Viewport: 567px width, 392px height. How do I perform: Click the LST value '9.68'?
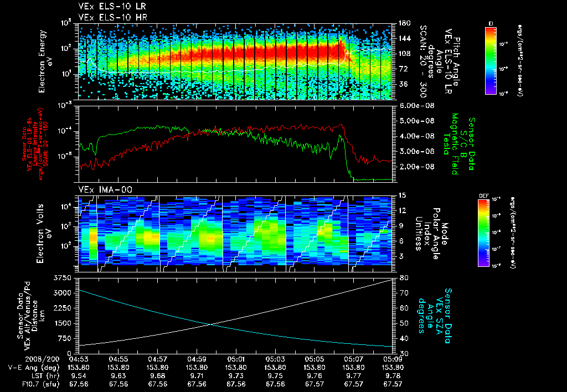point(158,376)
